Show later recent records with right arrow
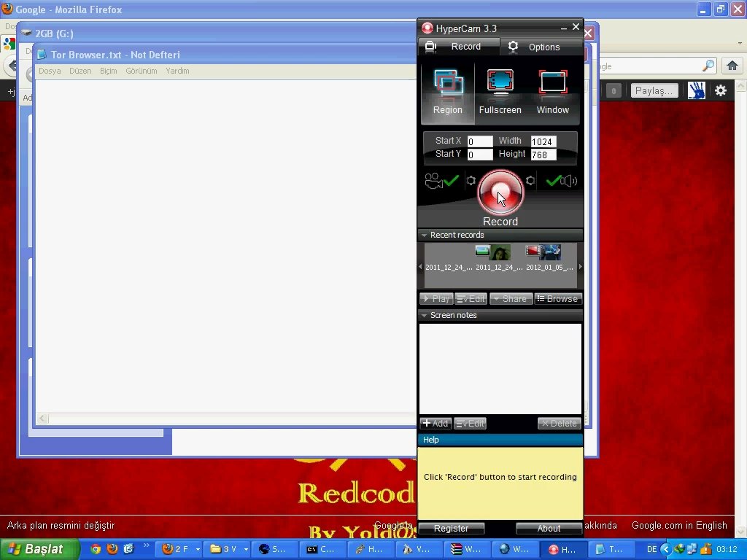This screenshot has width=747, height=560. click(x=580, y=267)
